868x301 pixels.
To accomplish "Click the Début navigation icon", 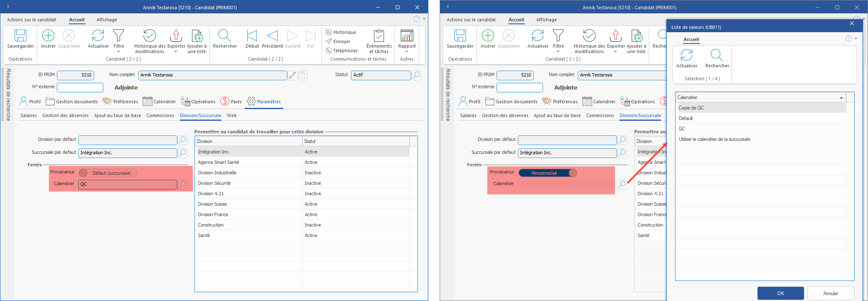I will tap(252, 36).
